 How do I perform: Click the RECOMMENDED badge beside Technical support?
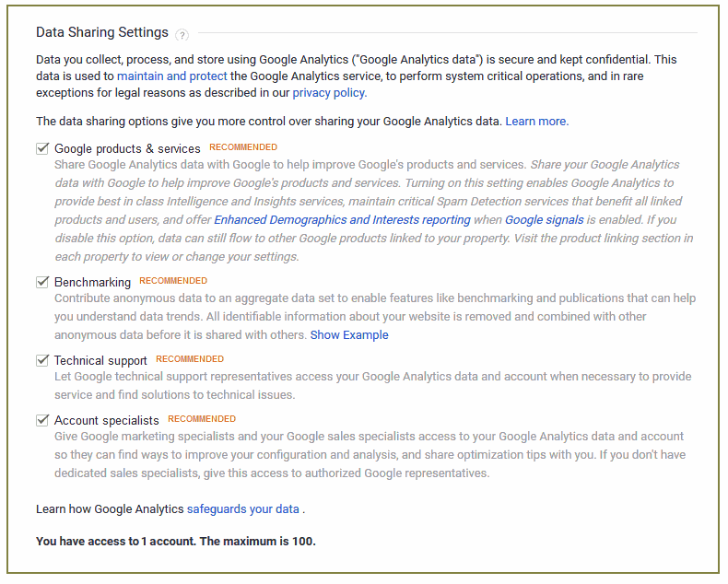(x=190, y=359)
